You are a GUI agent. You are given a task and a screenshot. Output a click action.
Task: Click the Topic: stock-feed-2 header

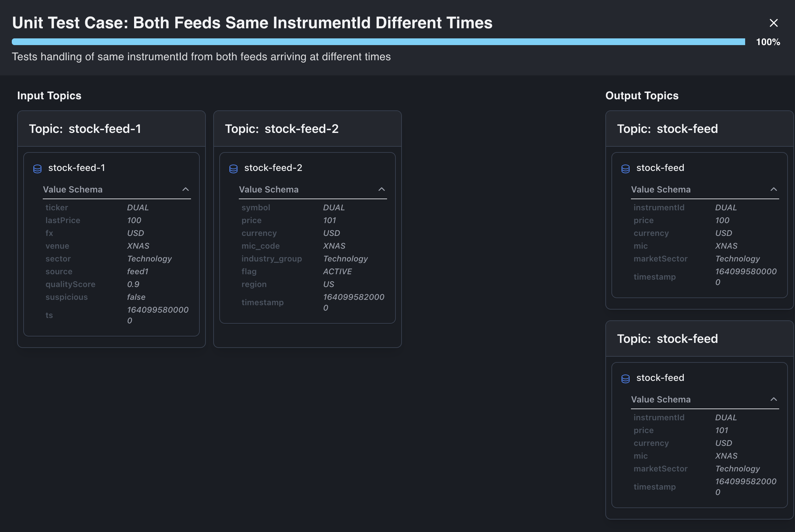282,129
